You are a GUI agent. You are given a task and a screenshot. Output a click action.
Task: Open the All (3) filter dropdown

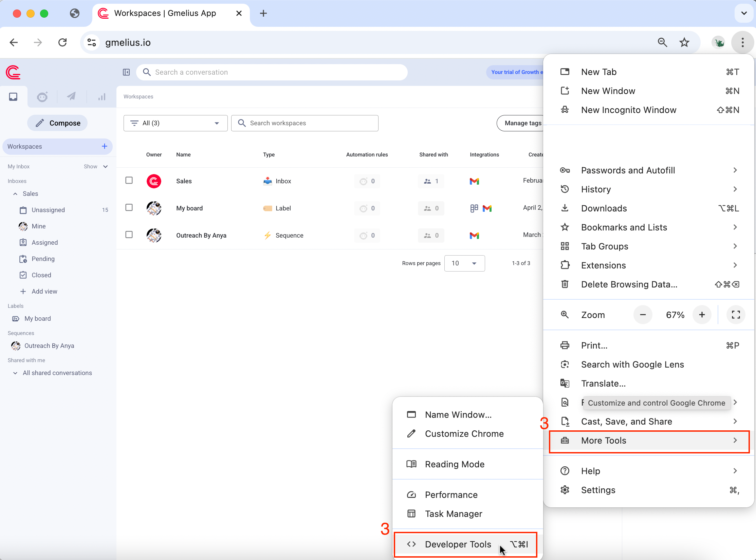pos(176,123)
